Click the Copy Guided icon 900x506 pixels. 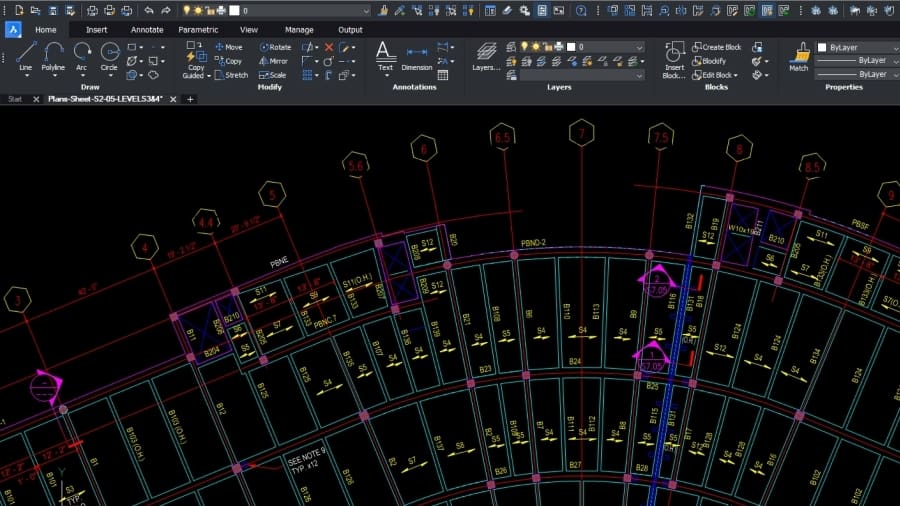196,52
